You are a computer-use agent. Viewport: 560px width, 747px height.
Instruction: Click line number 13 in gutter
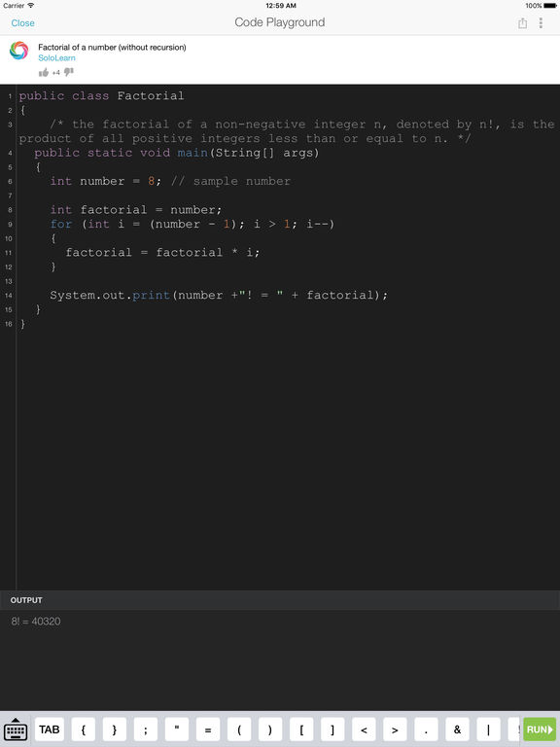click(x=8, y=281)
